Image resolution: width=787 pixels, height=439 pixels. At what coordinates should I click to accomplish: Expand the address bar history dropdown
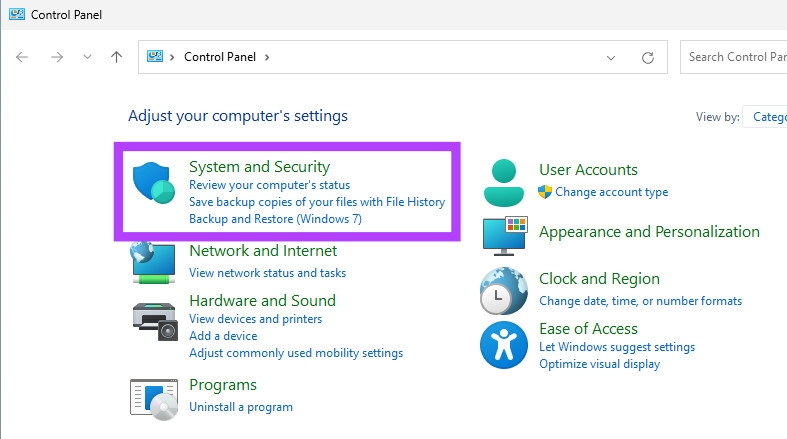pos(611,58)
